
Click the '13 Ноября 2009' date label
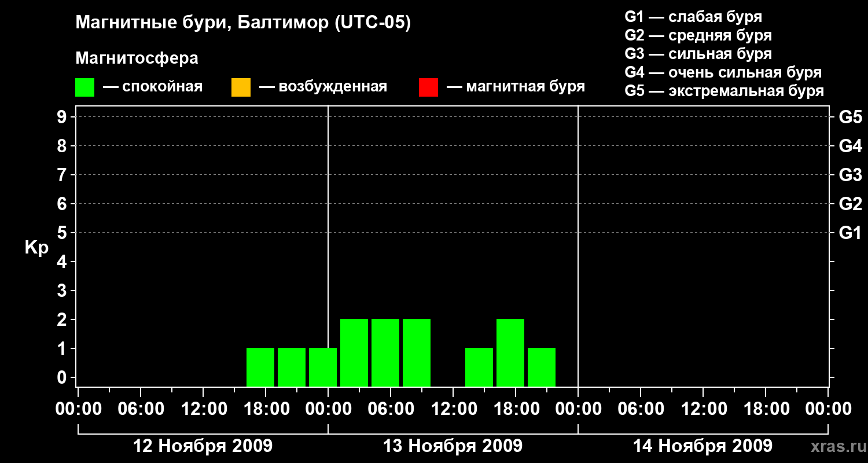click(x=453, y=446)
